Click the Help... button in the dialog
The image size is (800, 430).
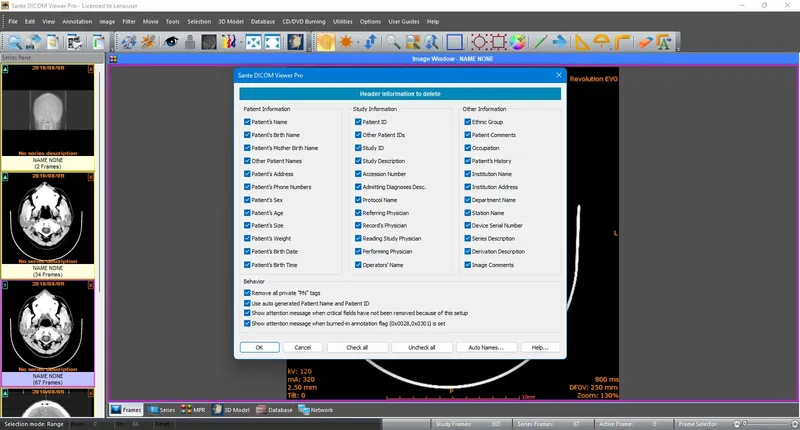click(540, 347)
